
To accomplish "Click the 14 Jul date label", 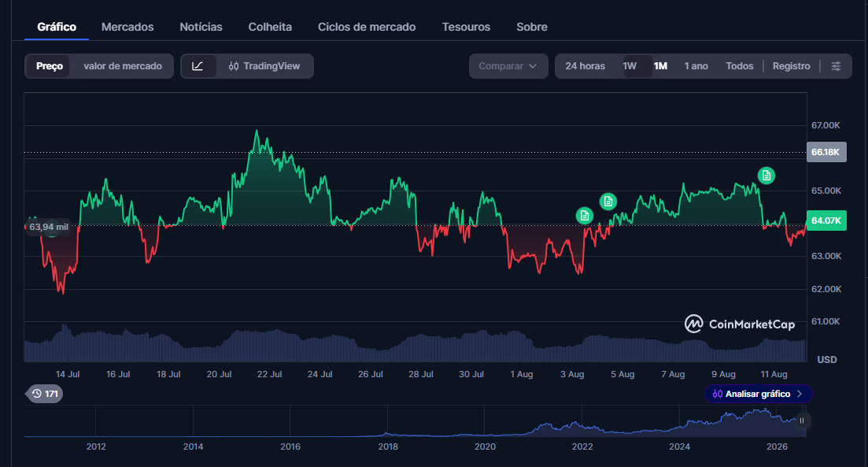I will point(68,375).
